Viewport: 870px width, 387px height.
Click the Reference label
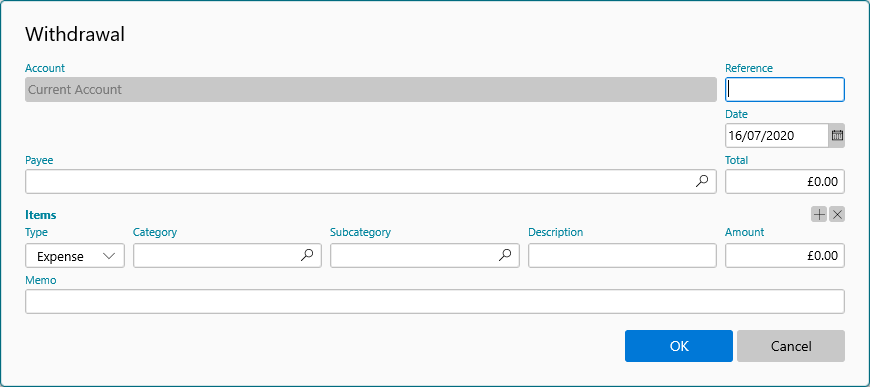(x=749, y=68)
